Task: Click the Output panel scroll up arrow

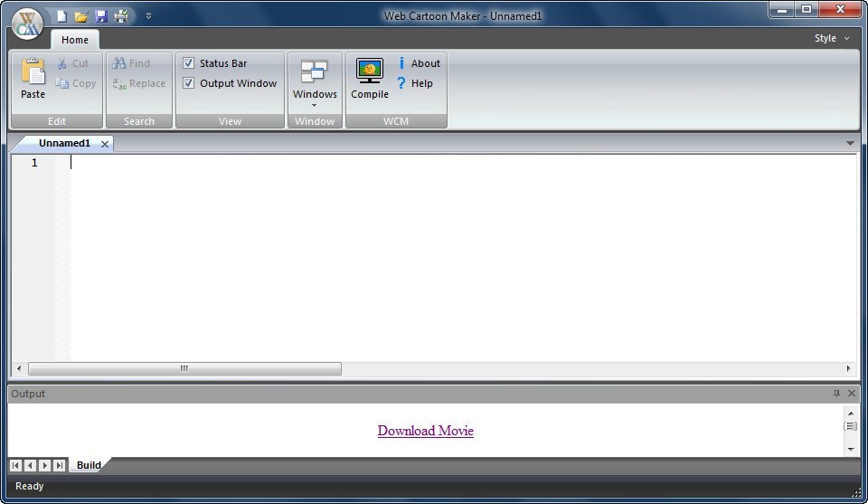Action: coord(851,414)
